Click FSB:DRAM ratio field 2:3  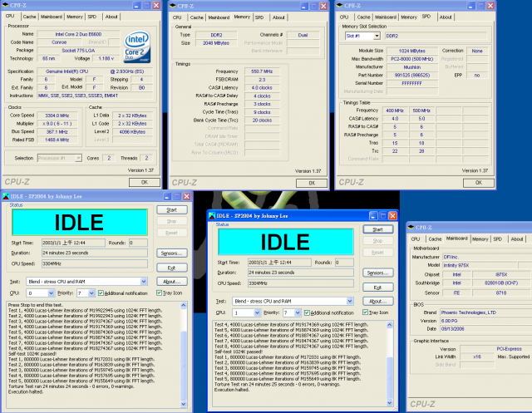[x=262, y=80]
